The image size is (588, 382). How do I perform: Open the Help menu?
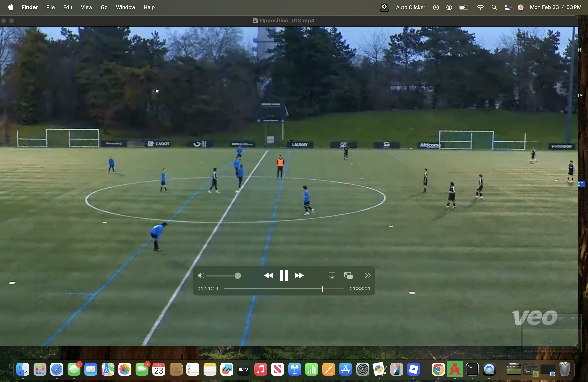click(x=149, y=7)
